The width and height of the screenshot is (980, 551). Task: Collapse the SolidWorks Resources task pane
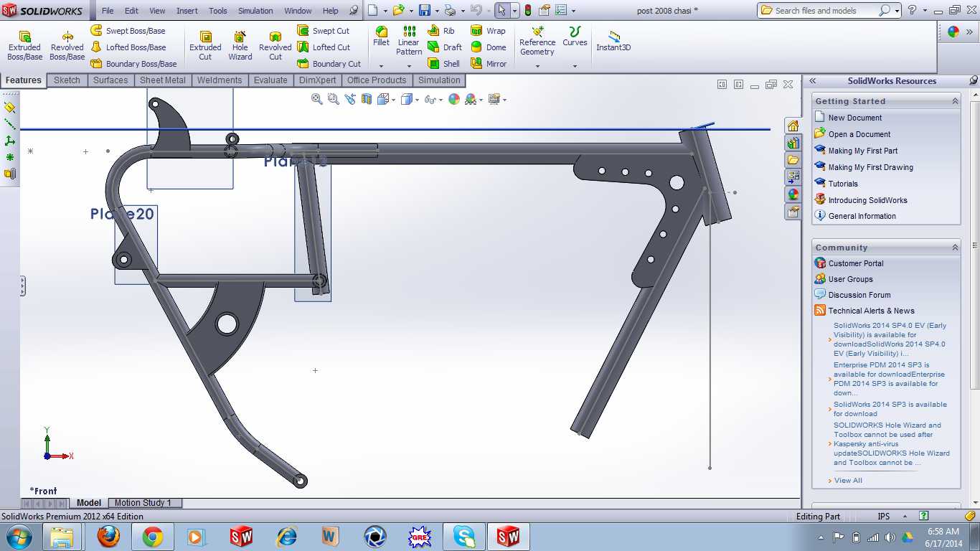point(813,81)
